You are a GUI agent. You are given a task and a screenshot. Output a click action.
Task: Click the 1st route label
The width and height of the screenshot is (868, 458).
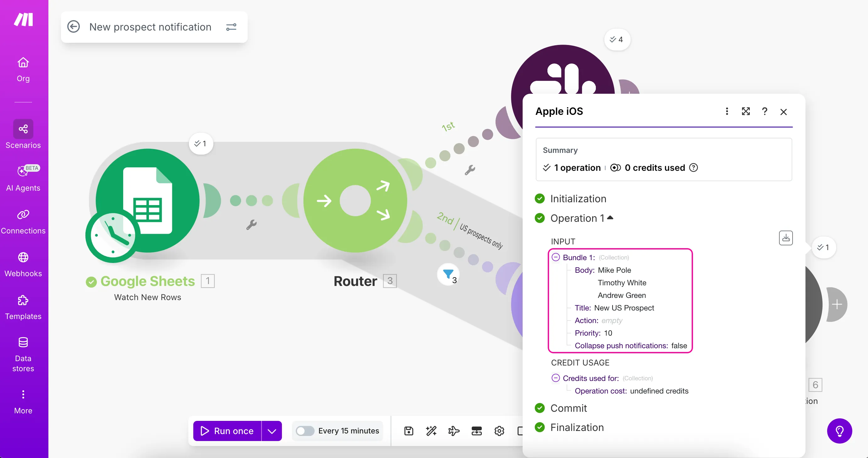[448, 126]
